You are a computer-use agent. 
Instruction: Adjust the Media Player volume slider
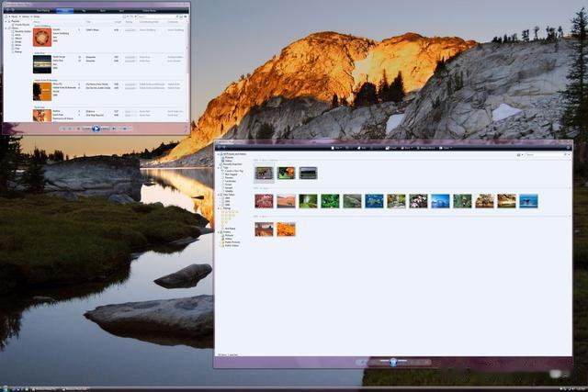click(125, 129)
